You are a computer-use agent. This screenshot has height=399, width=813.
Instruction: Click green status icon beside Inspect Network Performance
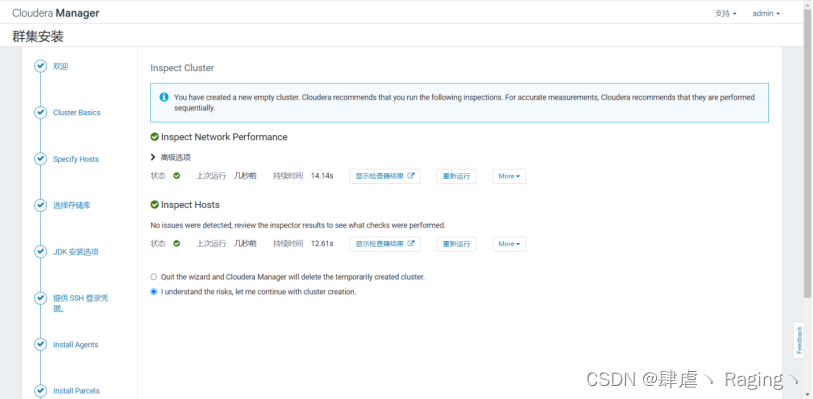(155, 137)
